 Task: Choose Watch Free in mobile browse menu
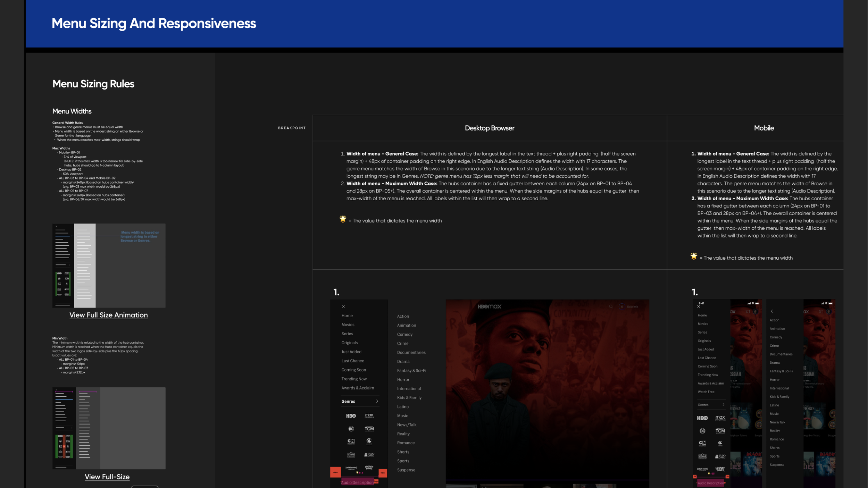point(706,392)
